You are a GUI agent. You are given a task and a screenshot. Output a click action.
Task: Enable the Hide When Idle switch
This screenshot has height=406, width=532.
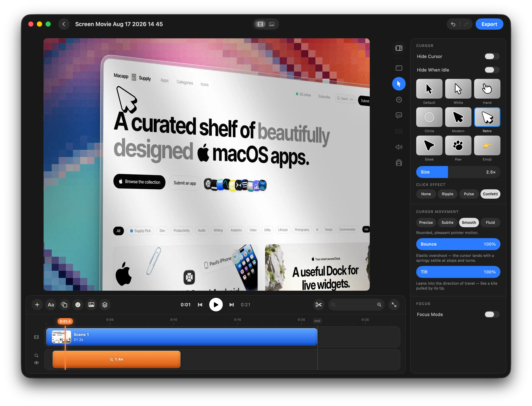click(x=492, y=70)
